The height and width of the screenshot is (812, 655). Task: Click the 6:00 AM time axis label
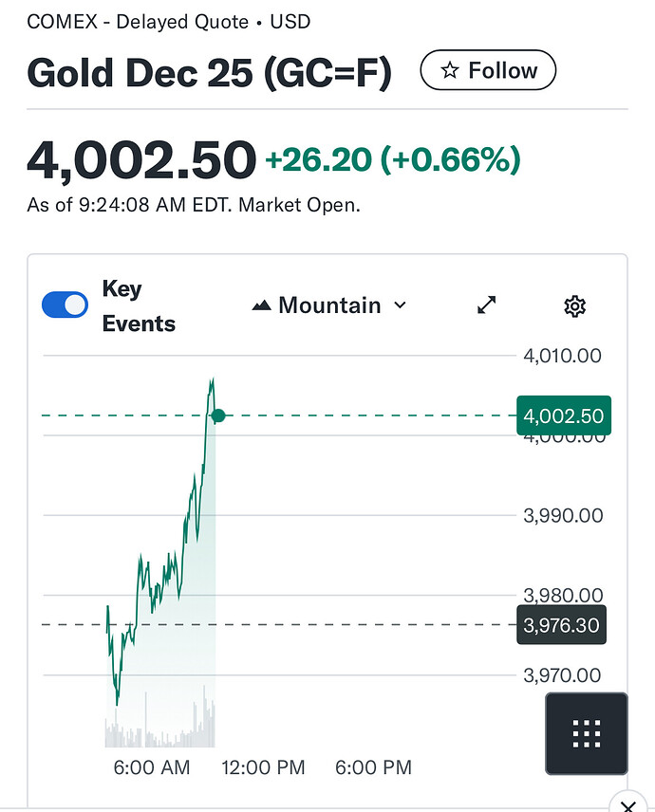(152, 767)
